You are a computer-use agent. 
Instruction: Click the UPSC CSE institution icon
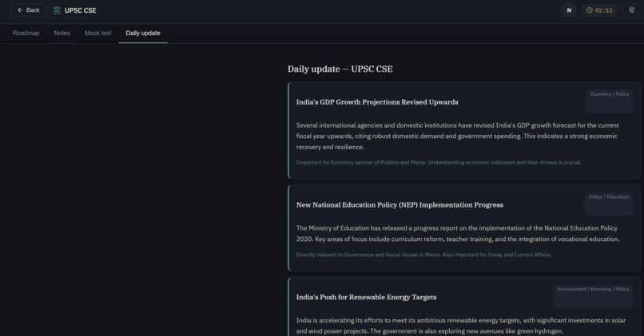tap(57, 10)
